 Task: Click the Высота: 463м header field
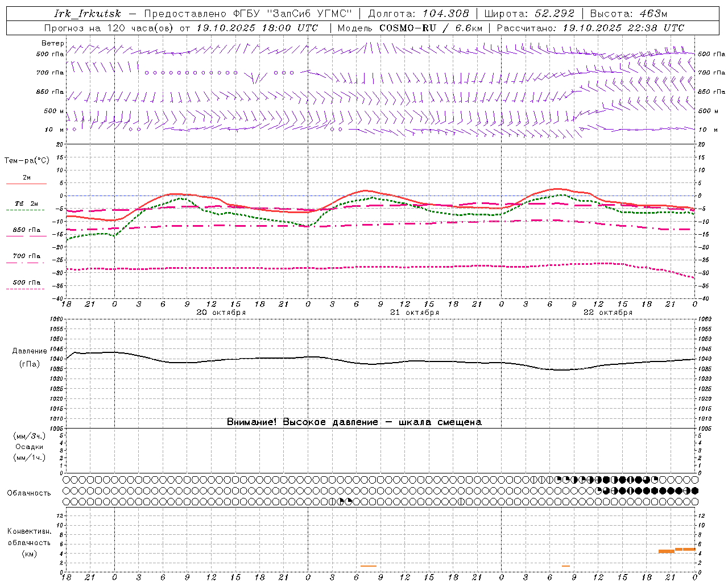click(x=628, y=14)
